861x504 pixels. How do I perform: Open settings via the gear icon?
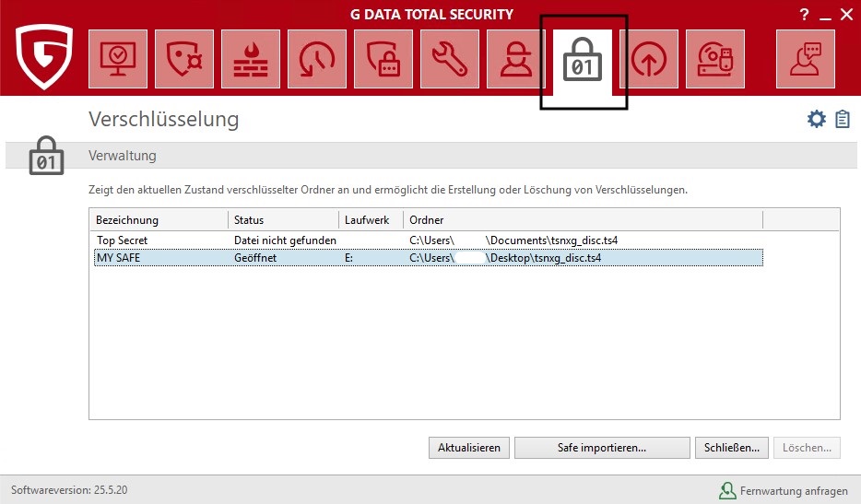817,119
